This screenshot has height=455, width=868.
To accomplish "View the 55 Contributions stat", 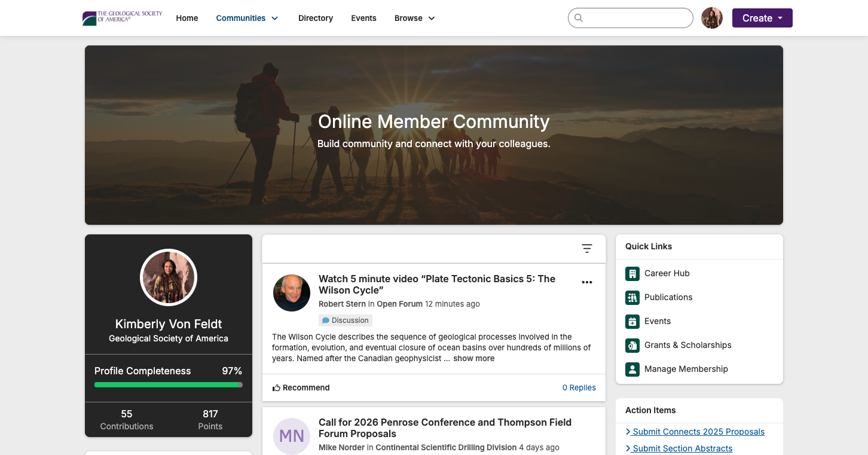I will click(x=127, y=420).
